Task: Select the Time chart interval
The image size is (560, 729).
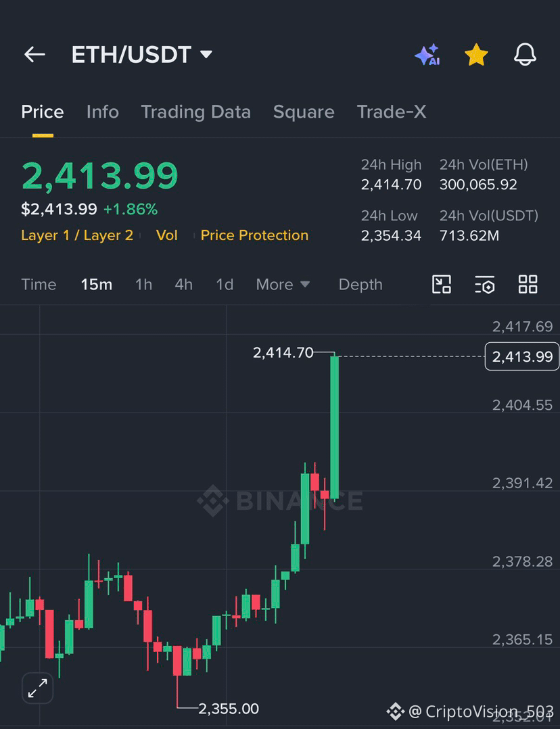Action: (39, 285)
